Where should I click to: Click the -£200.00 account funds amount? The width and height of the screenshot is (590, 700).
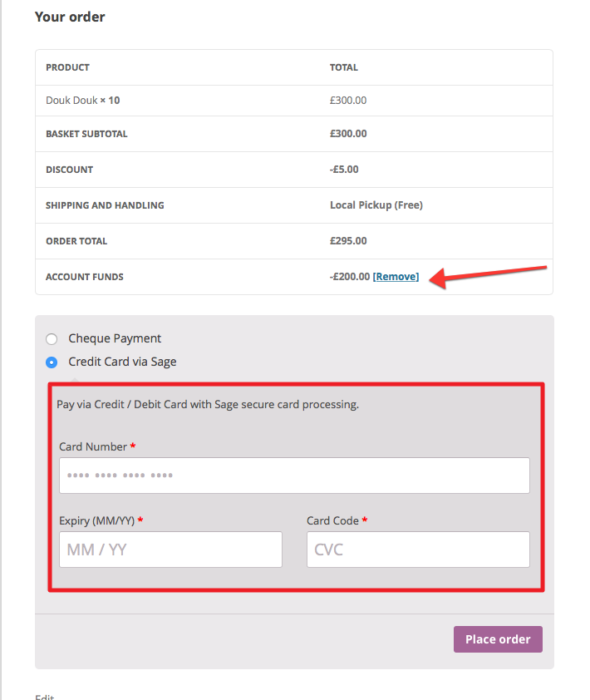pos(350,277)
